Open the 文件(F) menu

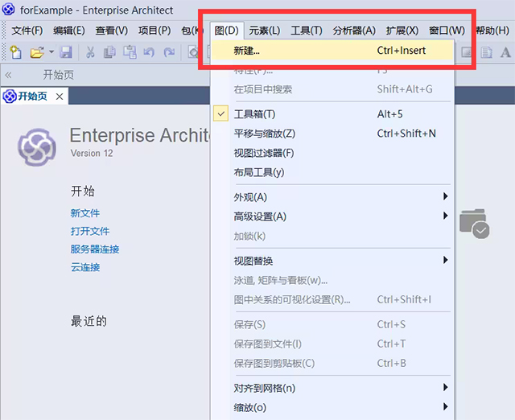click(27, 31)
